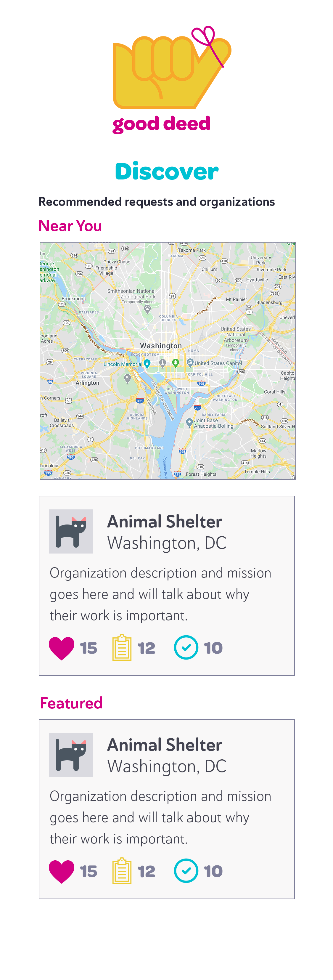
Task: Open Animal Shelter title under Near You
Action: coord(165,522)
